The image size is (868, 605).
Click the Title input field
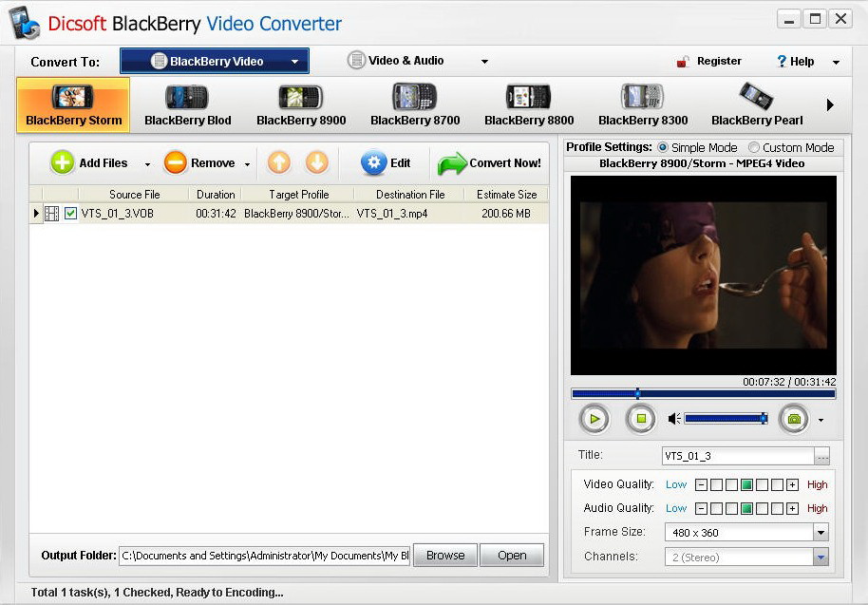pos(738,456)
